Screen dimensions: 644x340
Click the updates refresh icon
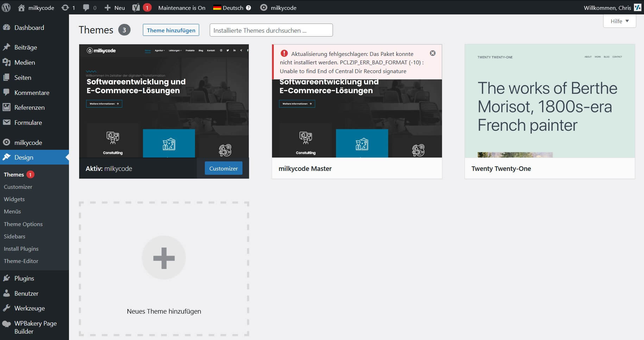(65, 7)
